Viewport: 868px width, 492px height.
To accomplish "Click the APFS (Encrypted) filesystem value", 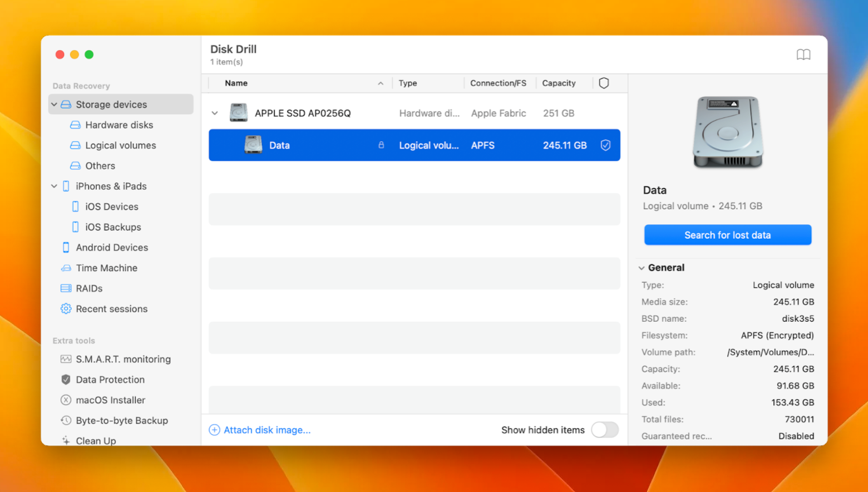I will [x=777, y=336].
